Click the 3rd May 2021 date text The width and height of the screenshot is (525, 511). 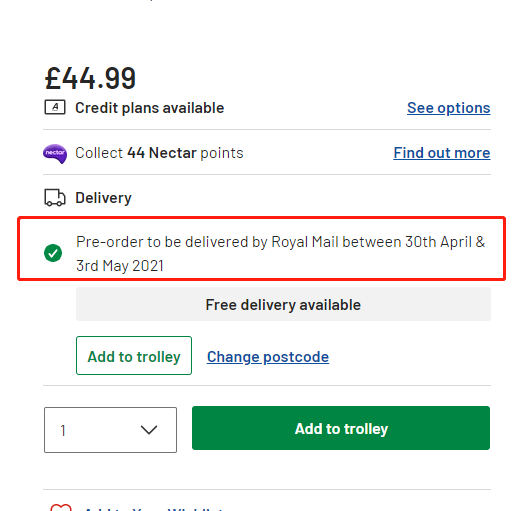pos(120,266)
